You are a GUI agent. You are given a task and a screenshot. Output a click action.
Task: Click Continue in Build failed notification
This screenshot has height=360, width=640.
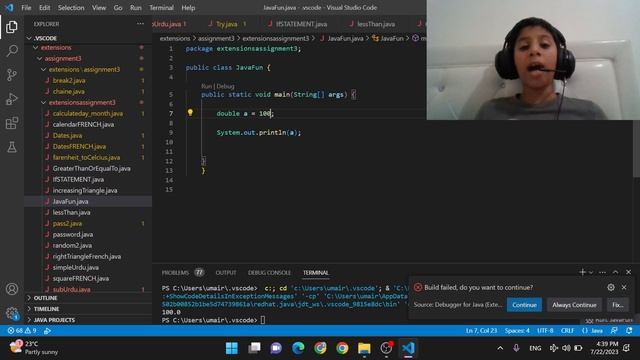tap(524, 305)
